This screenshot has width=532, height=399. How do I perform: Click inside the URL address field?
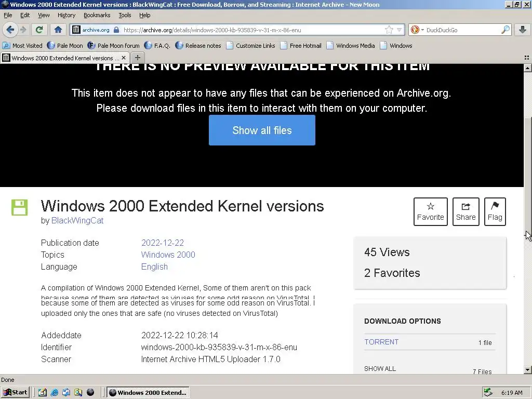(x=253, y=30)
